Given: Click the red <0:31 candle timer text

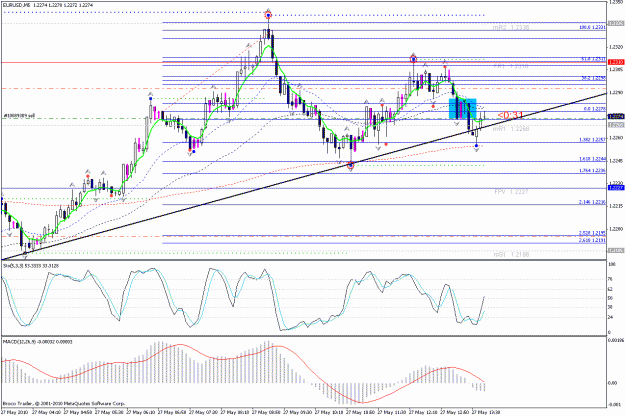Looking at the screenshot, I should pyautogui.click(x=510, y=116).
